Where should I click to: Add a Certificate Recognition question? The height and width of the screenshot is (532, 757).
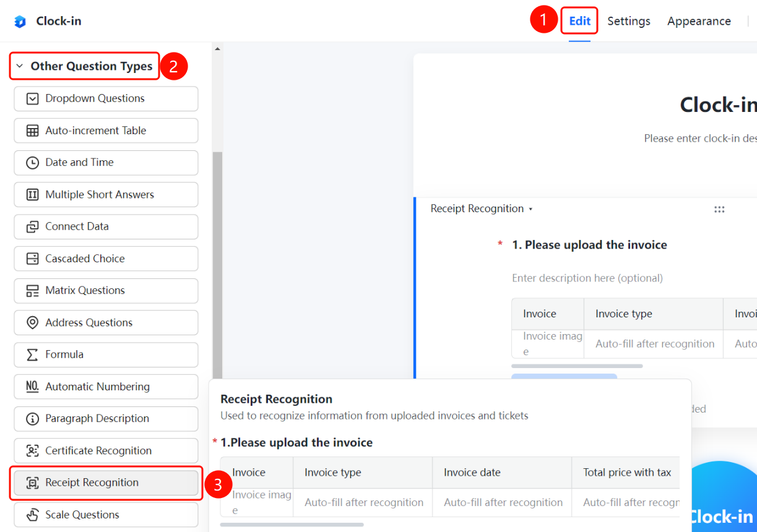tap(106, 450)
